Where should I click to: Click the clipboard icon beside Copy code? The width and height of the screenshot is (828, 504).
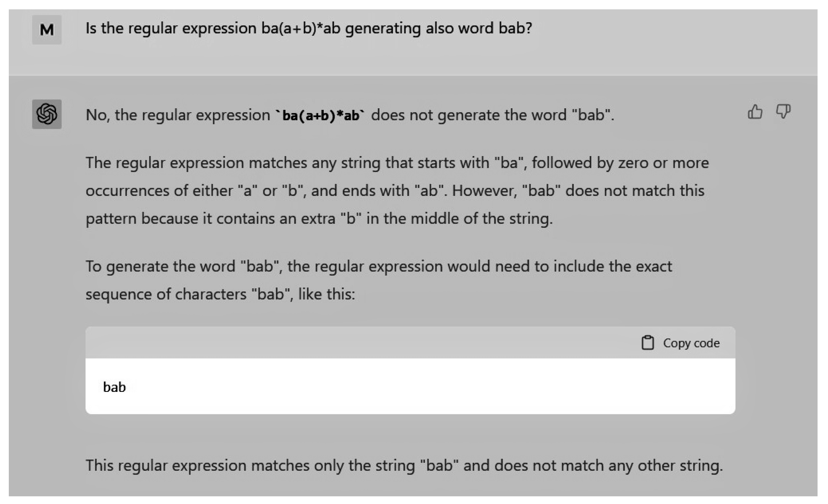click(x=647, y=343)
